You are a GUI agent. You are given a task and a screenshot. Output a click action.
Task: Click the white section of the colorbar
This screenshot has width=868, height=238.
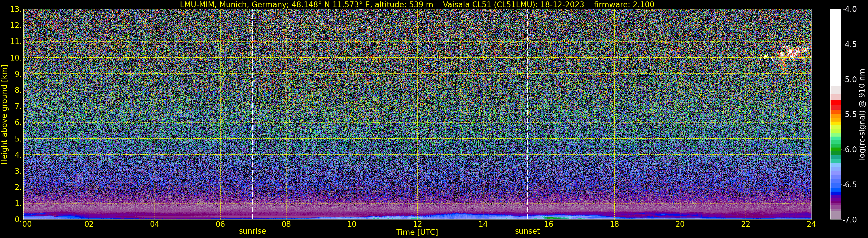[x=836, y=47]
